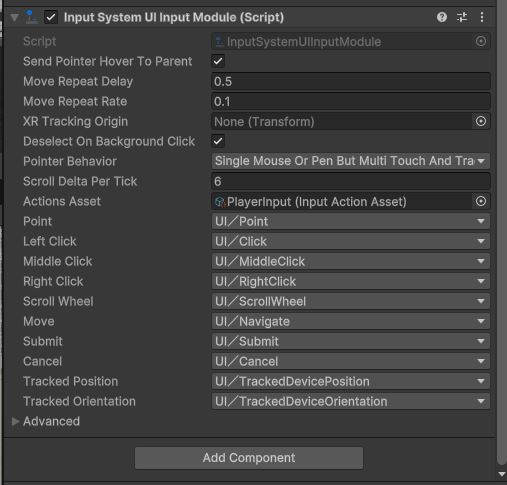This screenshot has width=507, height=485.
Task: Collapse the Input System UI Input Module component
Action: tap(14, 17)
